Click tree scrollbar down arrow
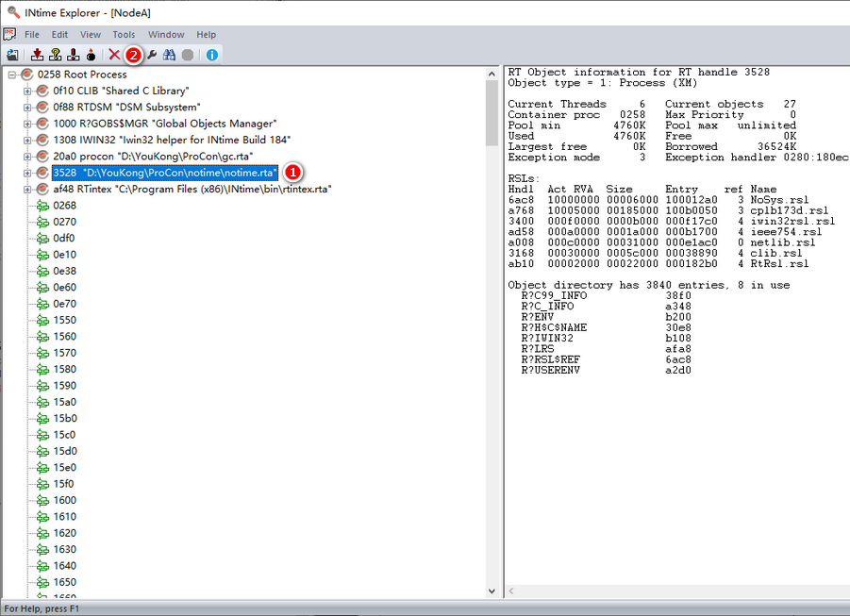The width and height of the screenshot is (850, 616). click(x=492, y=591)
